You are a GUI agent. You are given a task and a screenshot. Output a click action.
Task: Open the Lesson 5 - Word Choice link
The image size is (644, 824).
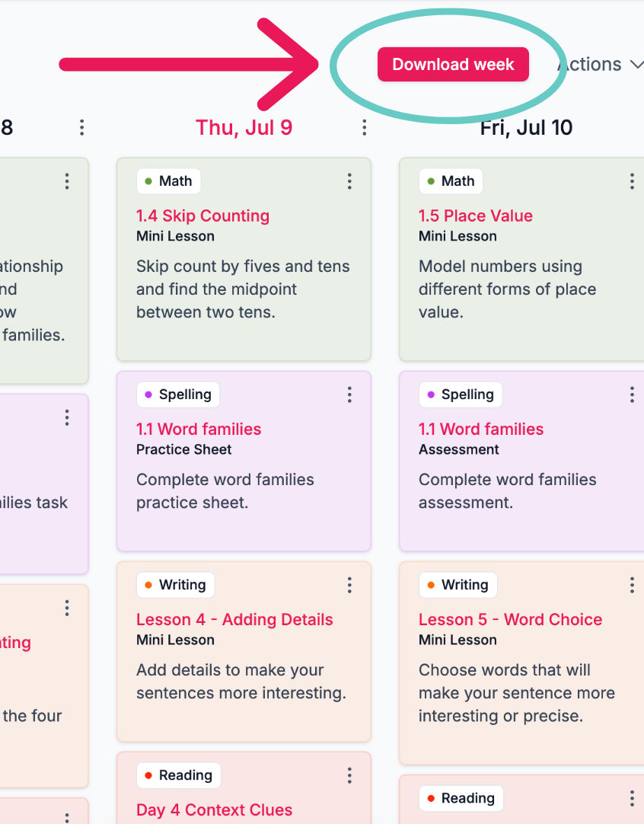point(510,619)
